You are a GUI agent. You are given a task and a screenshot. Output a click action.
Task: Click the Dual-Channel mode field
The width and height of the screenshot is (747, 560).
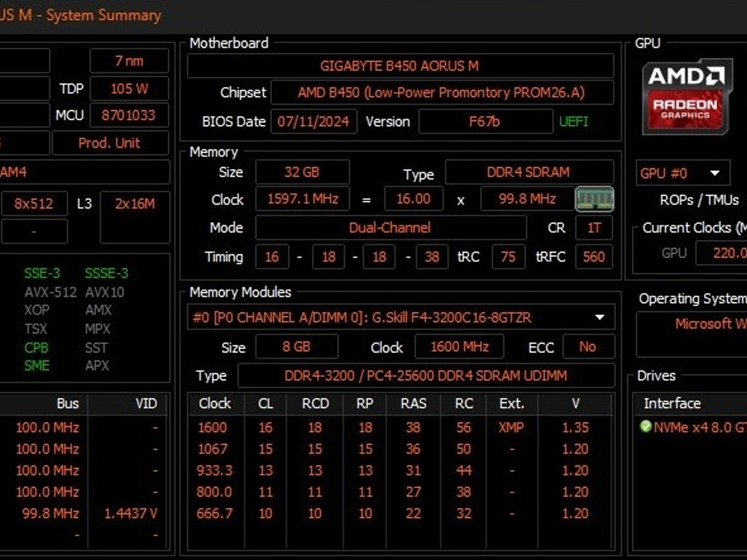click(391, 228)
